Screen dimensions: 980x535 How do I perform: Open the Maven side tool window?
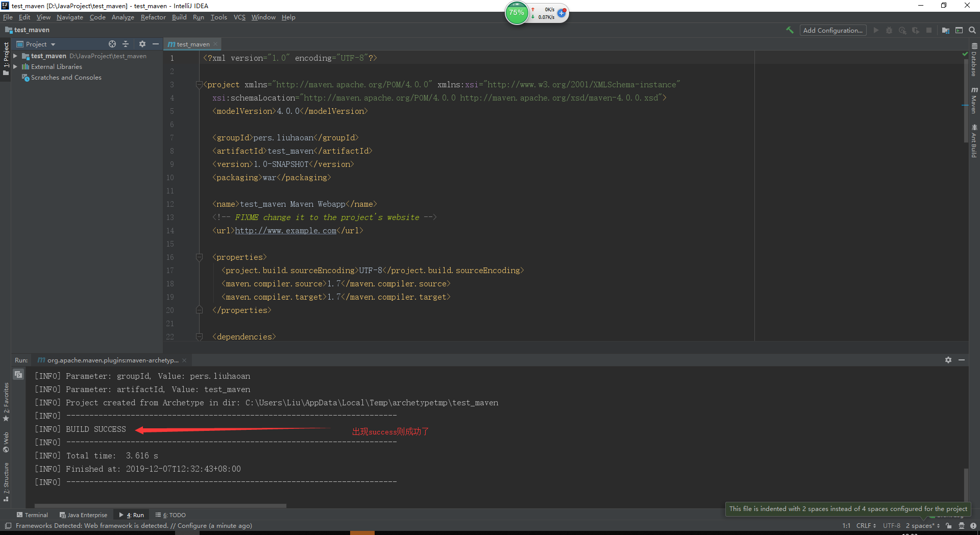(974, 100)
